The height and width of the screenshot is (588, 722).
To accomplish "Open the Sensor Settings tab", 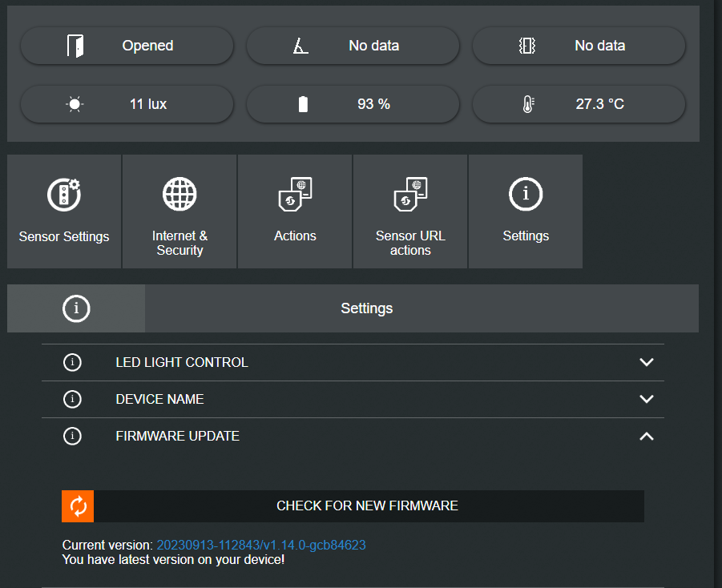I will coord(64,211).
